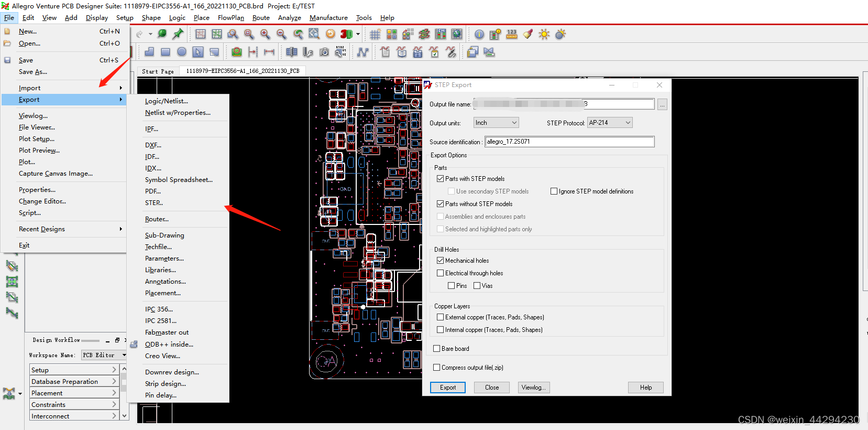Click the Shape Select arrow icon
Image resolution: width=868 pixels, height=430 pixels.
coord(198,52)
